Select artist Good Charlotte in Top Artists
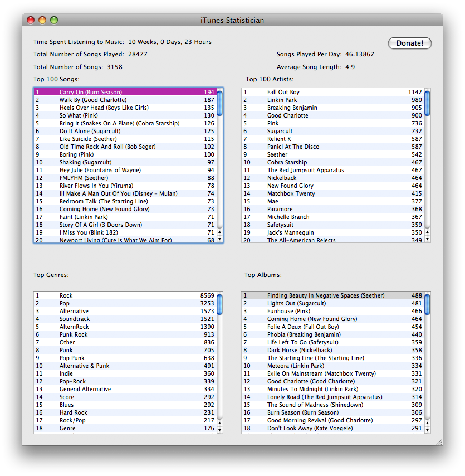Screen dimensions: 465x476 (333, 116)
